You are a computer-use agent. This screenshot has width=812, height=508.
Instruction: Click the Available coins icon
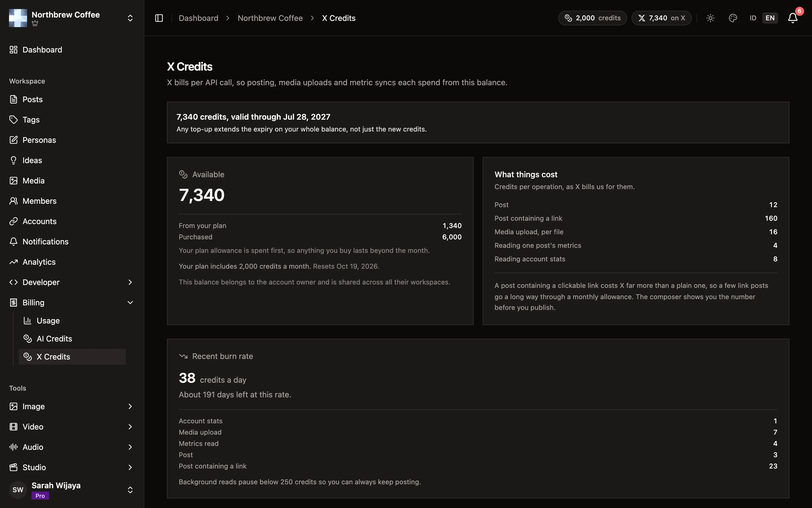click(183, 174)
